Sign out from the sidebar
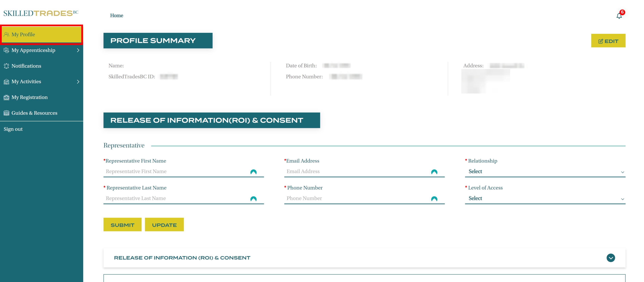This screenshot has width=644, height=282. point(13,129)
